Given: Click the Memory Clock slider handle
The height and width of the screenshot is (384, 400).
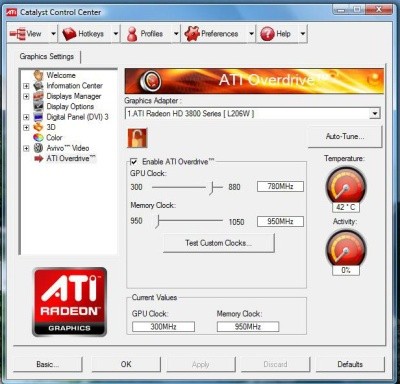Looking at the screenshot, I should point(158,221).
